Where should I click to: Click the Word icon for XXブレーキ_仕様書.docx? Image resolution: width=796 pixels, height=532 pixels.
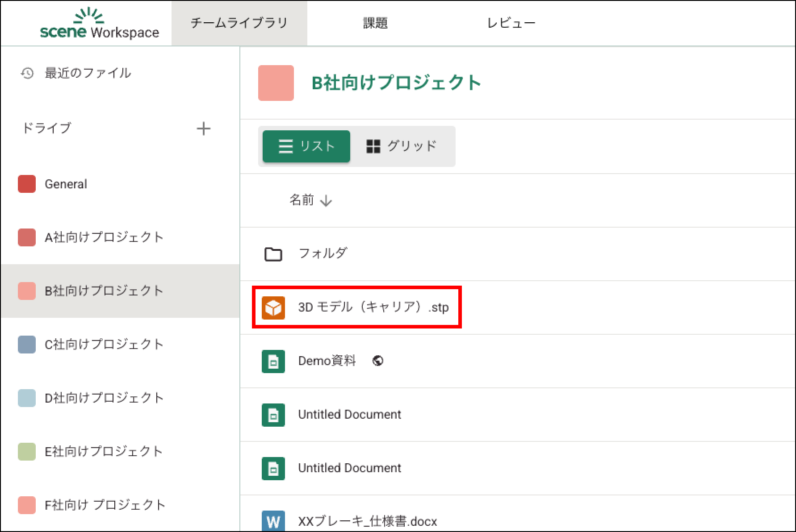[x=273, y=520]
